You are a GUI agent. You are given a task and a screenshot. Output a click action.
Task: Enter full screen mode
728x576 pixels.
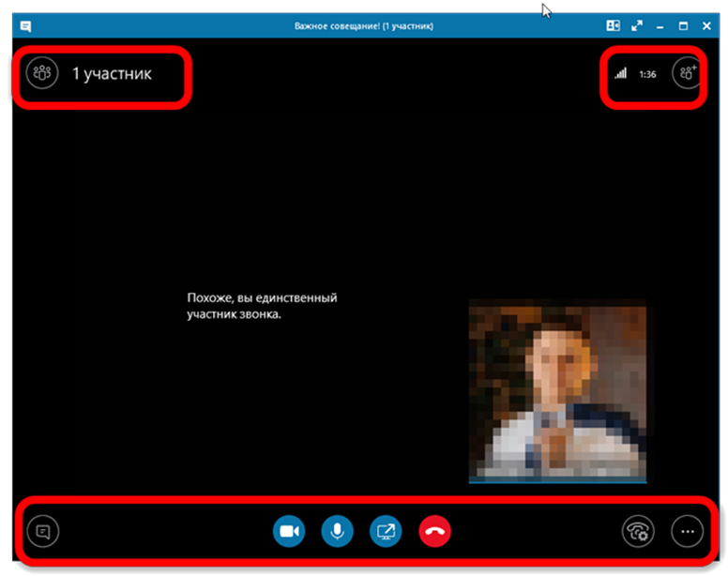point(637,25)
